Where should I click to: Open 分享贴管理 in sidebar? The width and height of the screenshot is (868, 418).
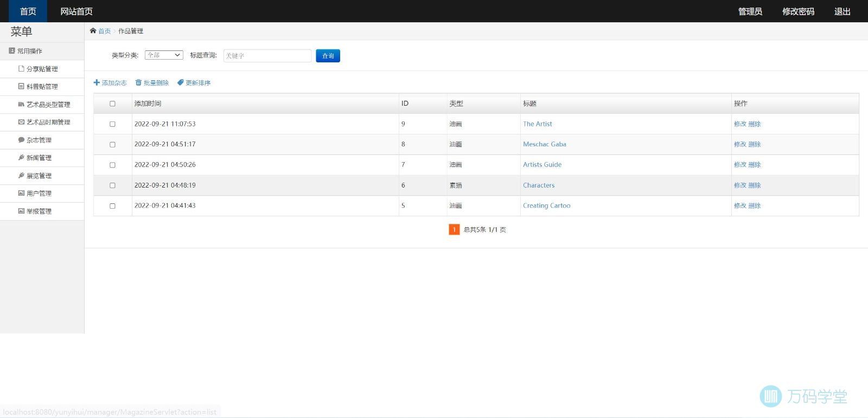tap(42, 69)
